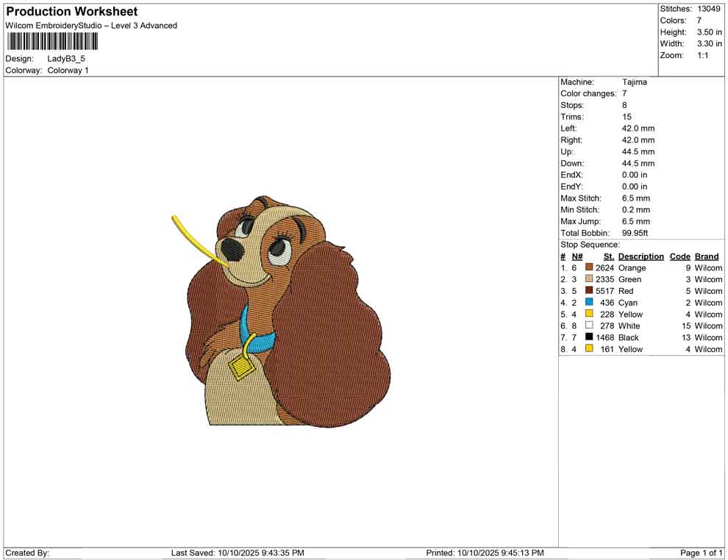Screen dimensions: 728x560
Task: Click the Height value 3.50 in
Action: (x=709, y=32)
